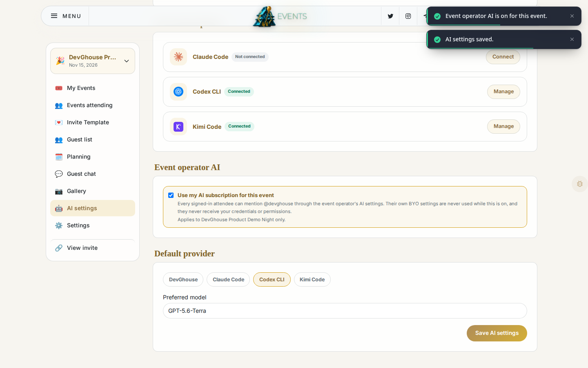Open Guest list in sidebar
This screenshot has width=588, height=368.
coord(93,139)
